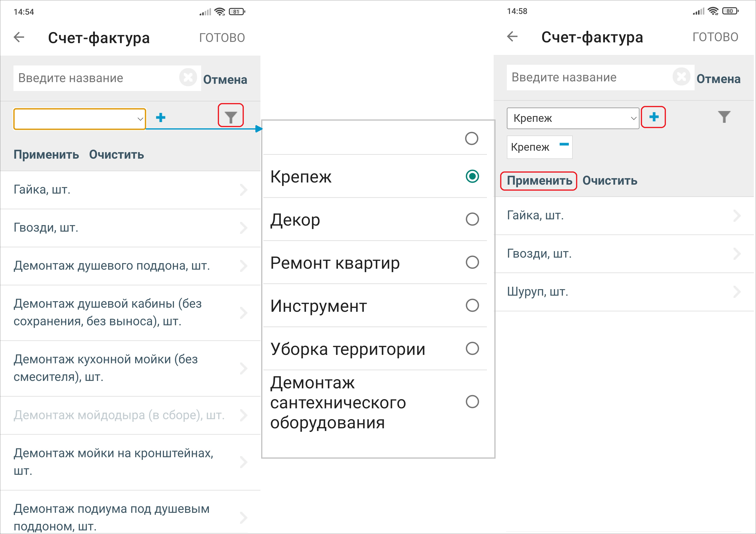Select the Декор radio option
Screen dimensions: 756x534
click(472, 219)
